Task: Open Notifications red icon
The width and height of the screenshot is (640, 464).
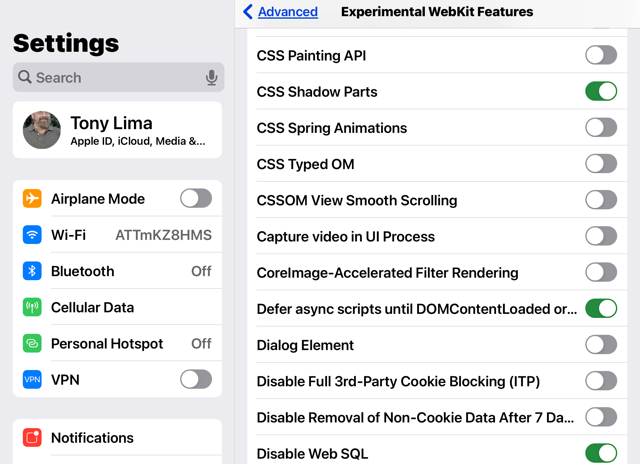Action: click(32, 438)
